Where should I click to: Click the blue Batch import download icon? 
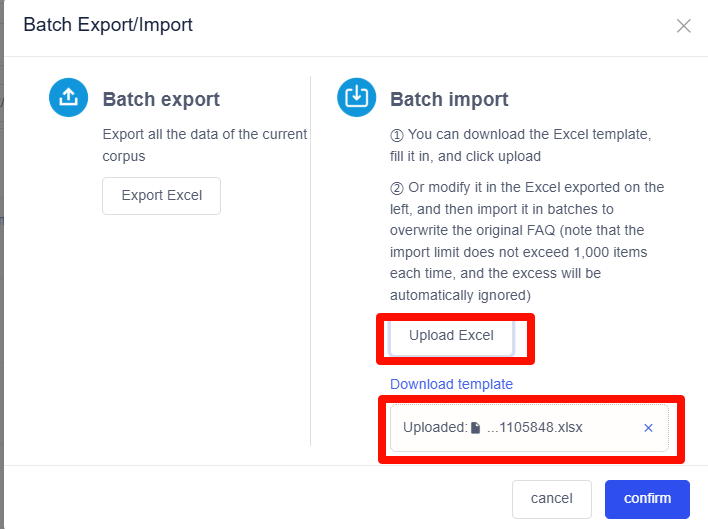tap(357, 97)
